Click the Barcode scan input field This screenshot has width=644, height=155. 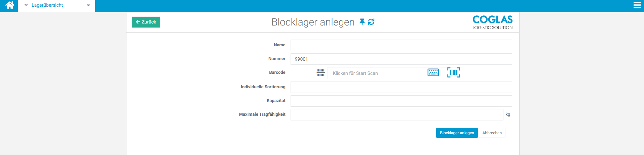click(x=377, y=73)
